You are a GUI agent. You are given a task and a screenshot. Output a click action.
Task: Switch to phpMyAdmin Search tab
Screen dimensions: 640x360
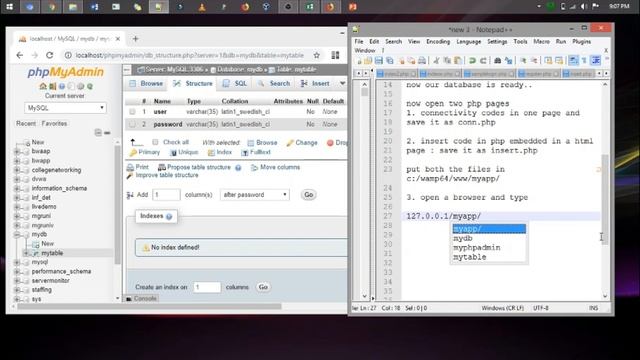click(x=274, y=83)
